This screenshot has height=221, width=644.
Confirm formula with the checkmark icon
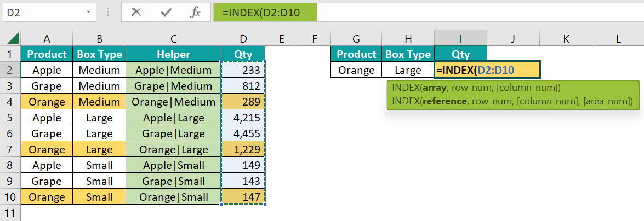(x=166, y=13)
